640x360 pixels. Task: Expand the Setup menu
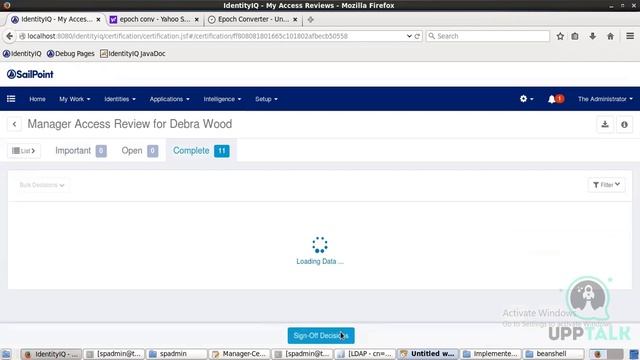(x=266, y=99)
